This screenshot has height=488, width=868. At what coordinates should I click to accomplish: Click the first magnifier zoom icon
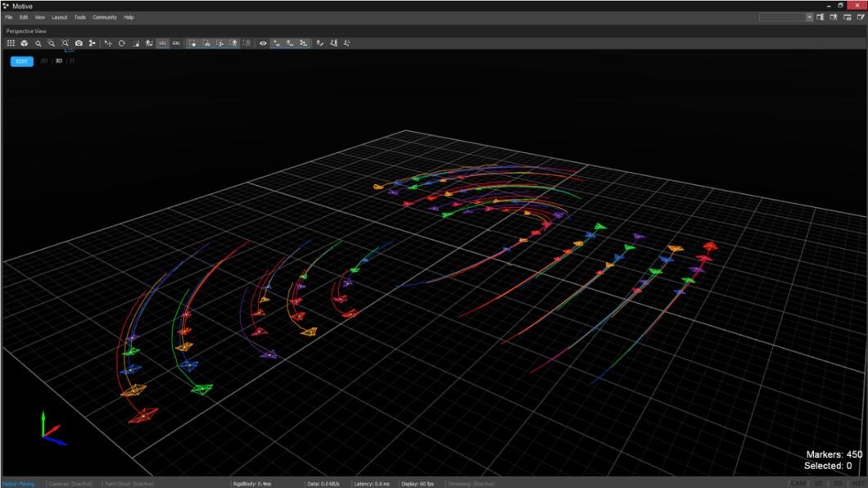point(38,43)
